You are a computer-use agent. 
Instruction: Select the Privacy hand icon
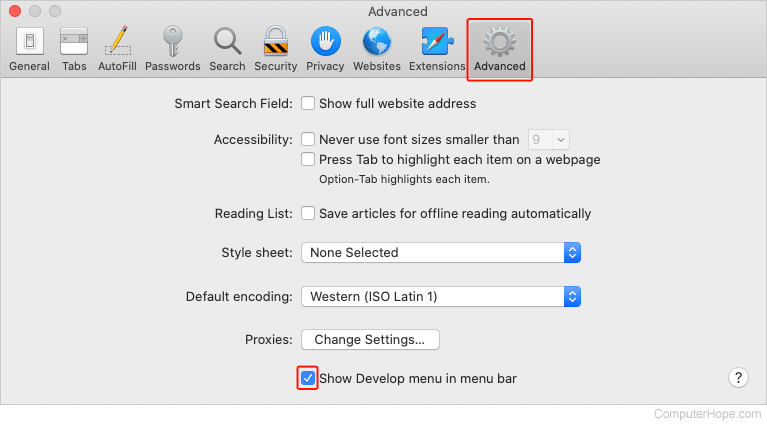click(x=325, y=48)
